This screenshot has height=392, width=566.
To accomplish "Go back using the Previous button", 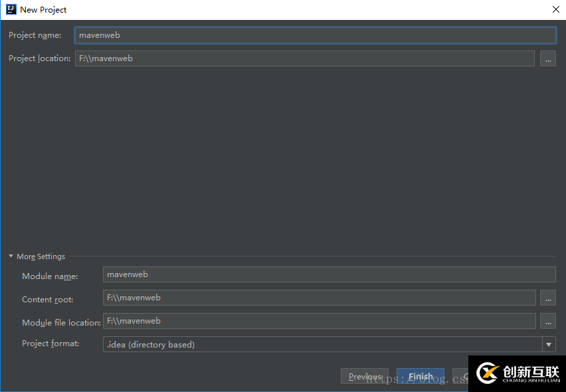I will click(x=364, y=375).
